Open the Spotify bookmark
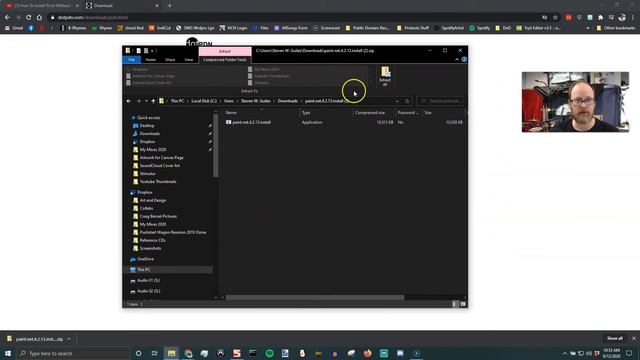 click(480, 28)
